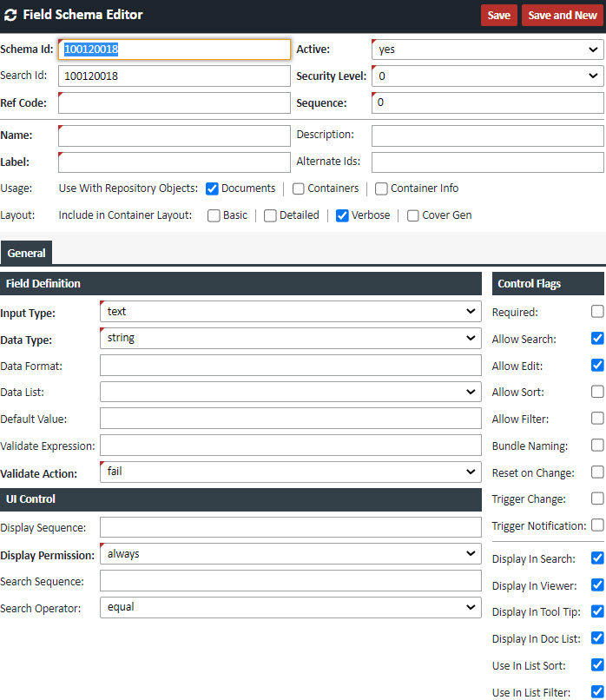Image resolution: width=606 pixels, height=700 pixels.
Task: Open the Search Operator dropdown
Action: click(290, 607)
